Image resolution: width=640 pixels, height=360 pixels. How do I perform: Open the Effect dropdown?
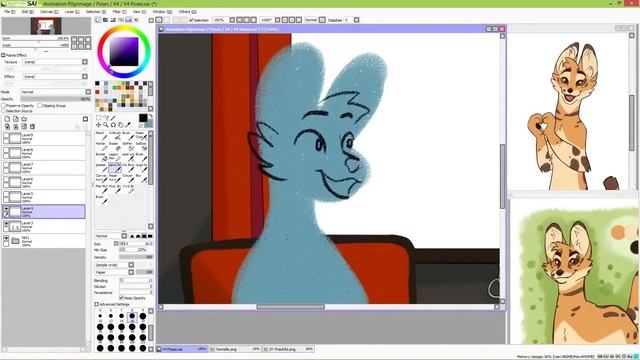pos(55,77)
